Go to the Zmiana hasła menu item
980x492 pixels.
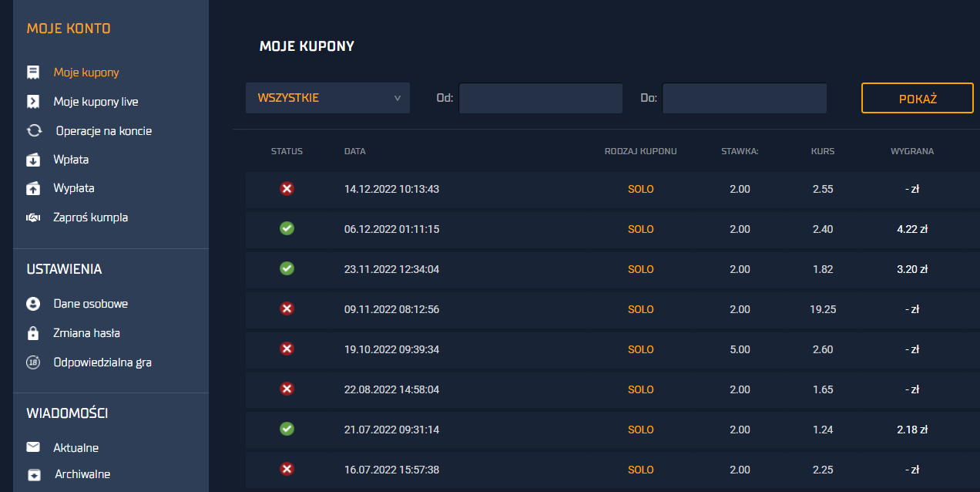pyautogui.click(x=86, y=333)
